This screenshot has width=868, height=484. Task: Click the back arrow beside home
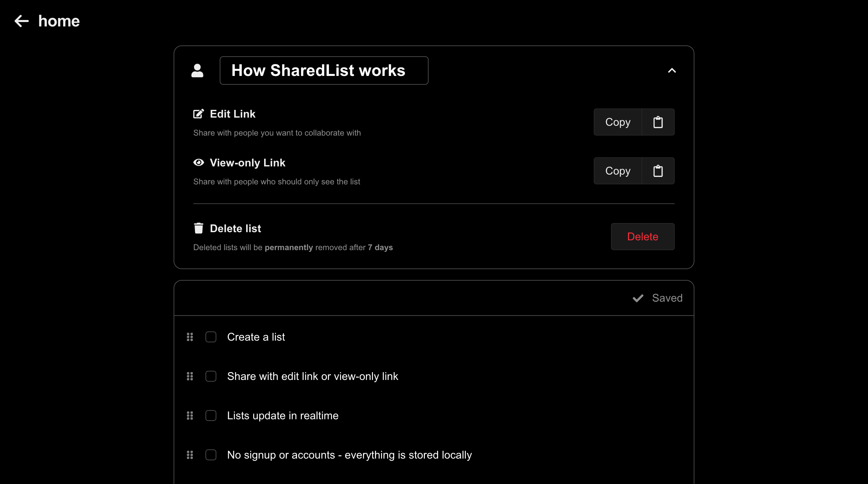(x=22, y=21)
